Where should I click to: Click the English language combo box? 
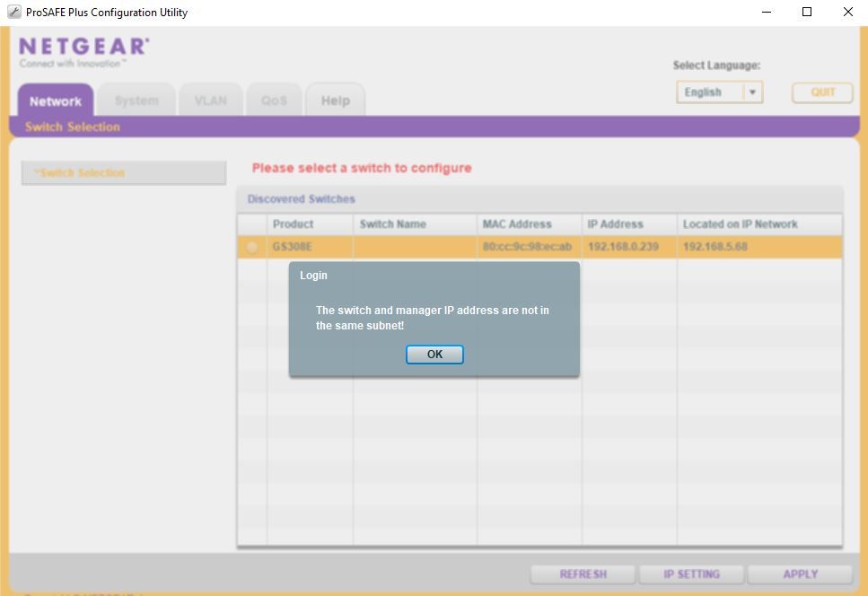point(709,92)
